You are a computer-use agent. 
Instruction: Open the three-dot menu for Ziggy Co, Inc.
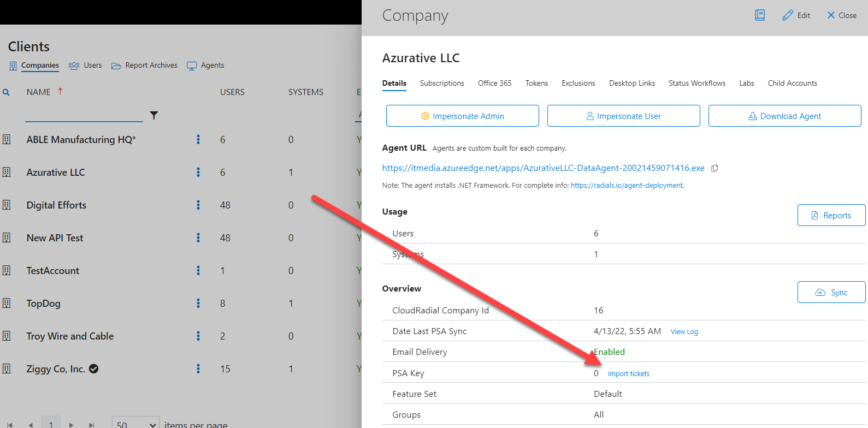tap(198, 369)
